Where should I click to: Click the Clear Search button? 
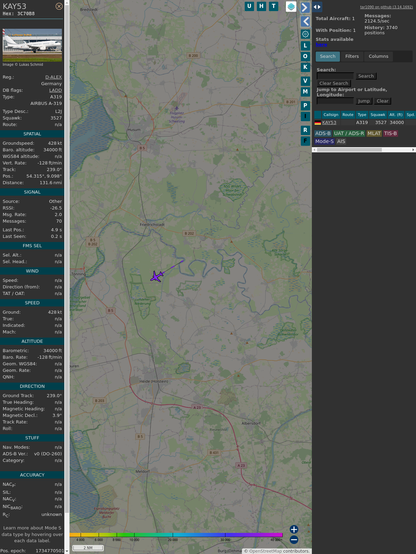coord(334,83)
